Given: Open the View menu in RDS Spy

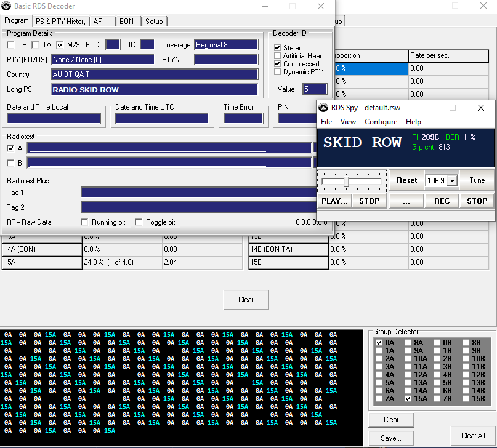Looking at the screenshot, I should (348, 122).
